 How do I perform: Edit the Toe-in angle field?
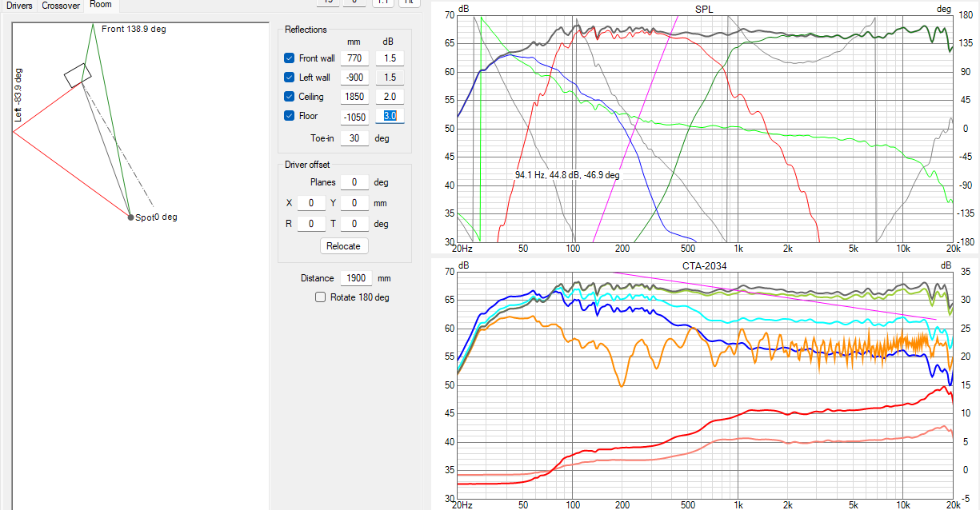pyautogui.click(x=354, y=138)
